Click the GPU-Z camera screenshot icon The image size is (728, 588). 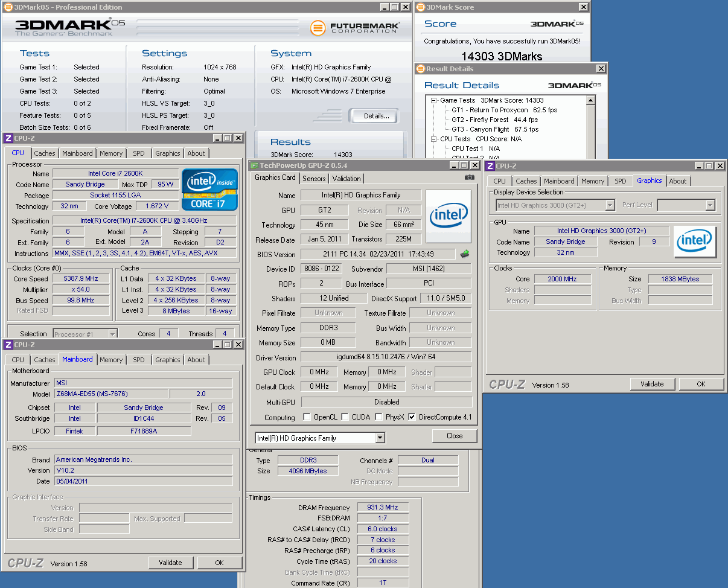point(469,177)
